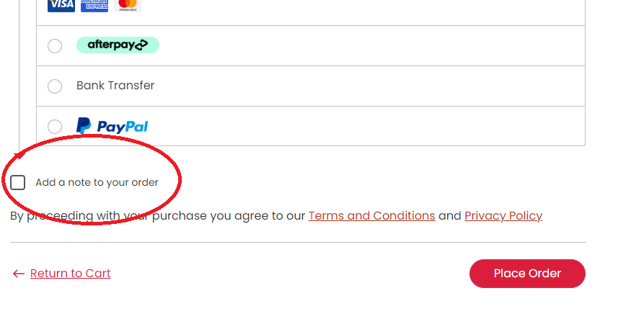Open the Terms and Conditions link
Viewport: 644px width, 319px height.
[x=371, y=216]
